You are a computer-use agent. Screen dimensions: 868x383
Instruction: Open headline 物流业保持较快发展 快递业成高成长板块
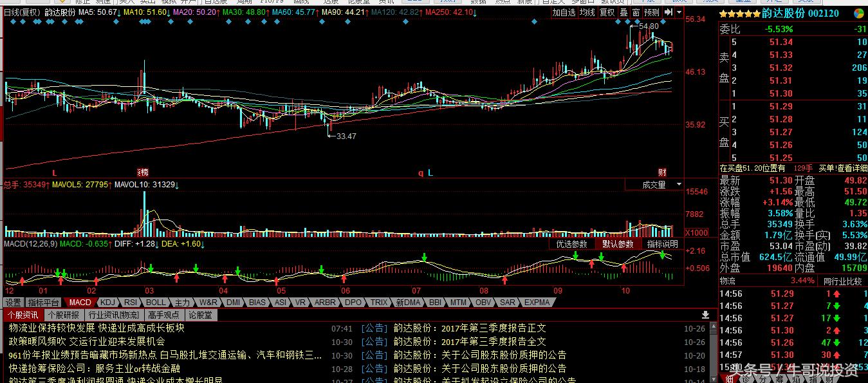97,328
